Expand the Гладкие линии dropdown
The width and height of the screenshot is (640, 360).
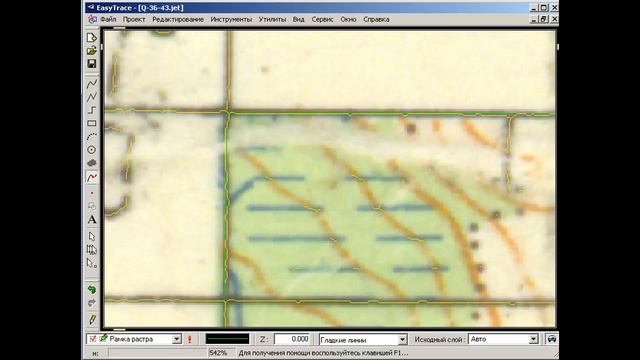tap(402, 340)
